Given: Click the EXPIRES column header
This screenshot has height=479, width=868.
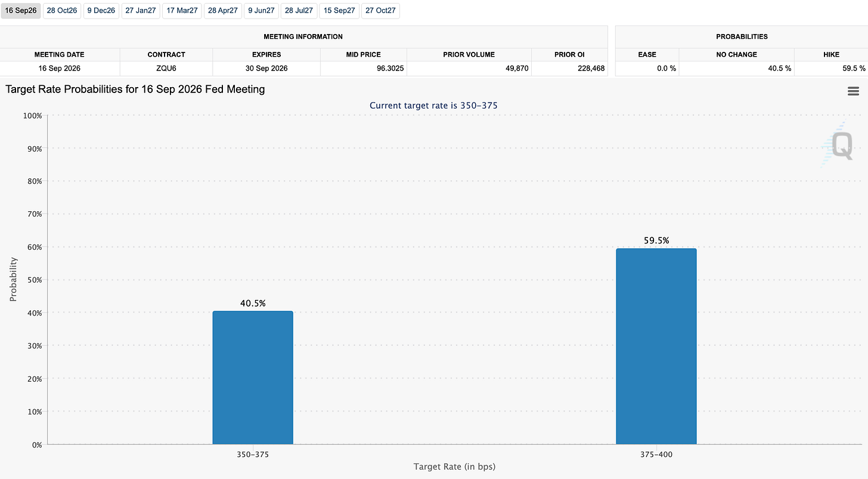Looking at the screenshot, I should (x=266, y=54).
